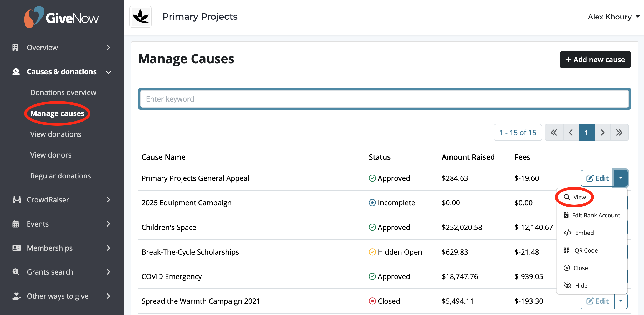Go to the last page of results
This screenshot has height=315, width=644.
click(619, 133)
